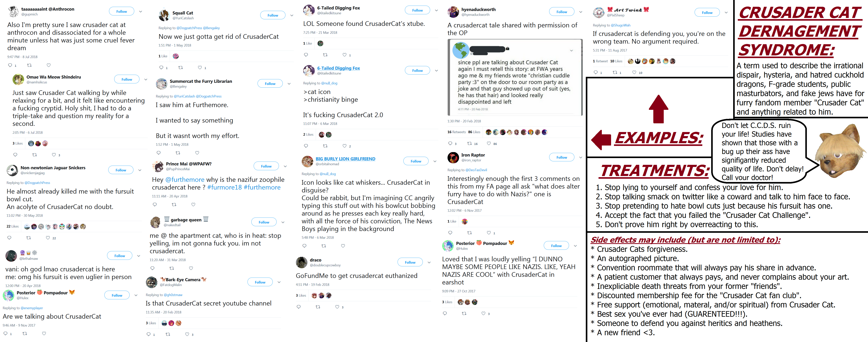Viewport: 868px width, 342px height.
Task: Reply to the Squall Cat tweet
Action: (161, 68)
